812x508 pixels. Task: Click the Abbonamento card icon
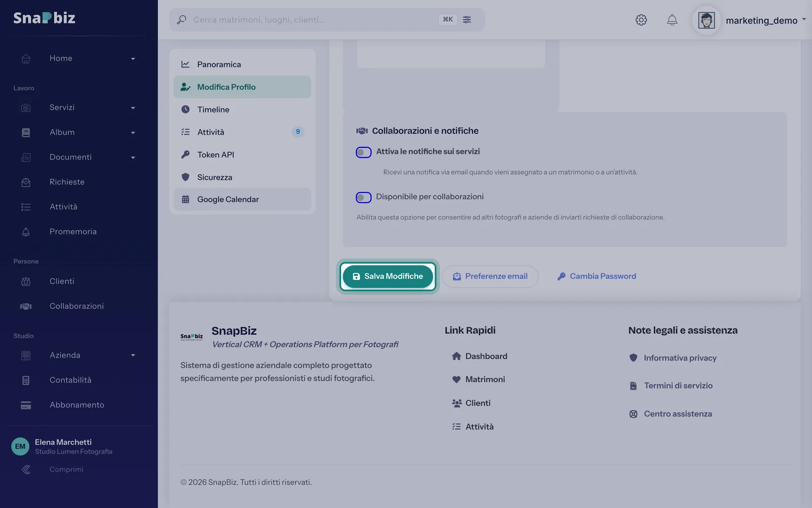(x=26, y=405)
